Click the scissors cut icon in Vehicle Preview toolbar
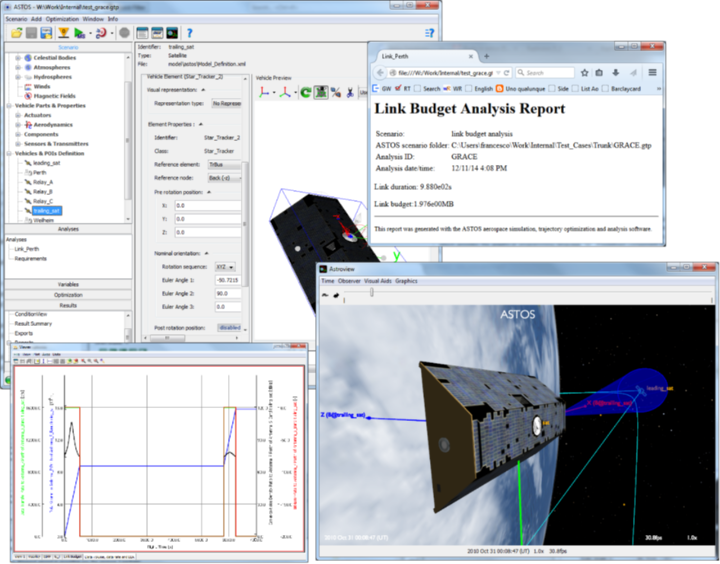720x564 pixels. (x=350, y=92)
